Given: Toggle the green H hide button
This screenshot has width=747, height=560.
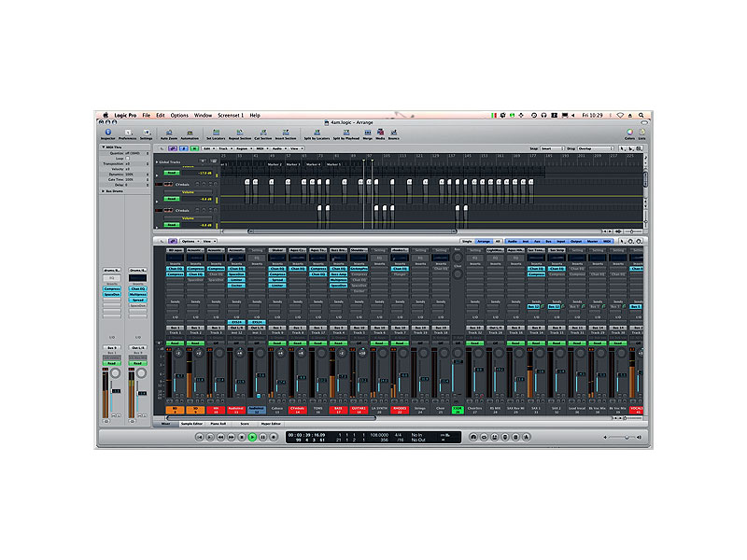Looking at the screenshot, I should (x=194, y=148).
